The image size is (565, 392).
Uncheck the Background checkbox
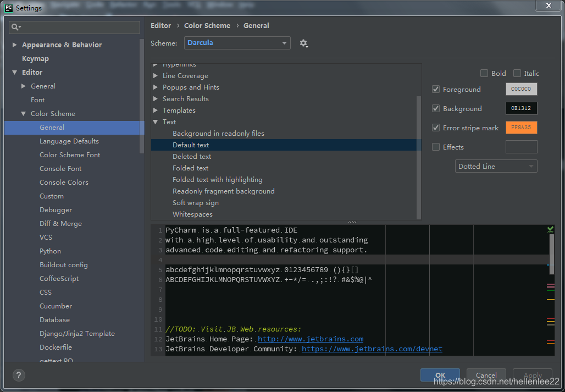point(436,108)
